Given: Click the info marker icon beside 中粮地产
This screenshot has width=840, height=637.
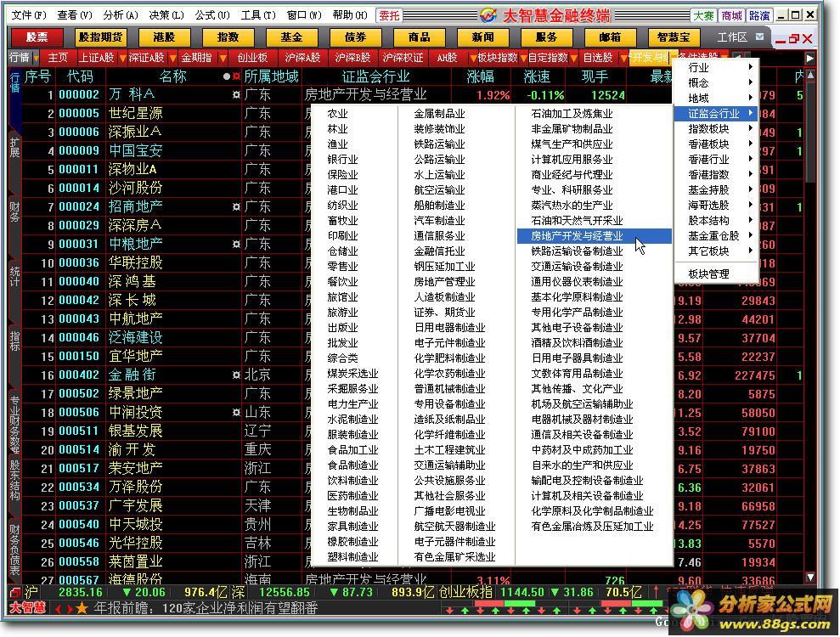Looking at the screenshot, I should pyautogui.click(x=236, y=245).
